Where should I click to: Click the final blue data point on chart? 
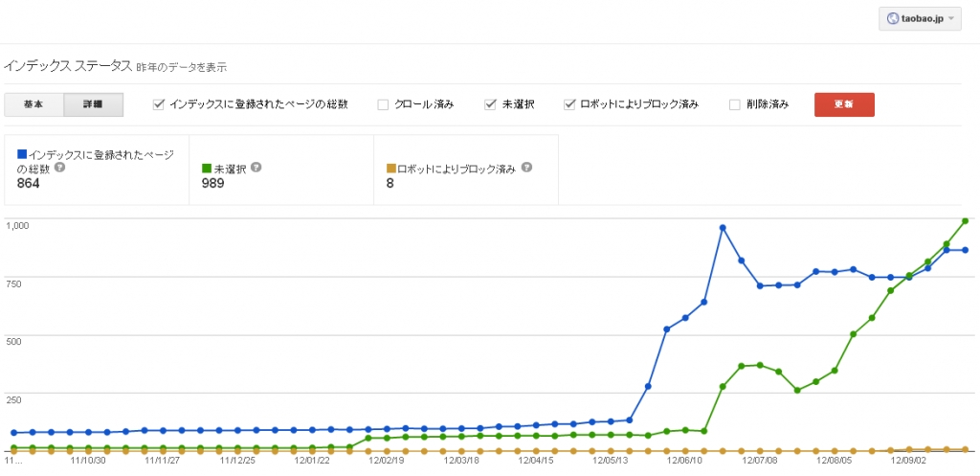point(966,250)
